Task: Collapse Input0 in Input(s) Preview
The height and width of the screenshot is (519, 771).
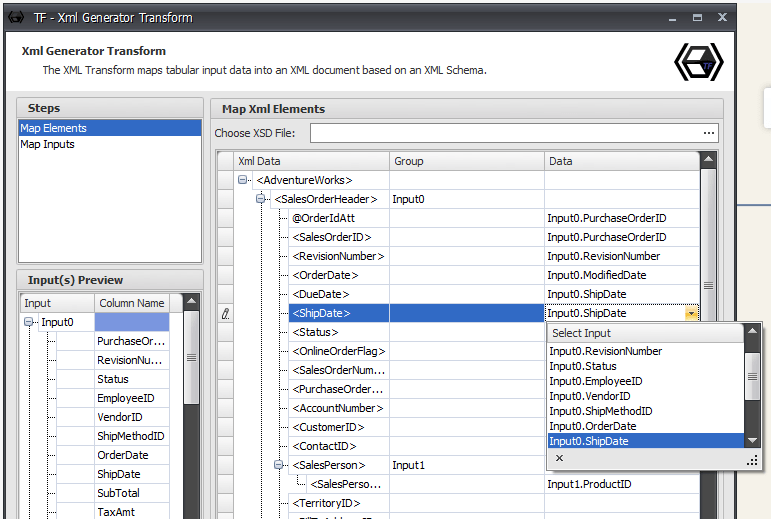Action: 29,323
